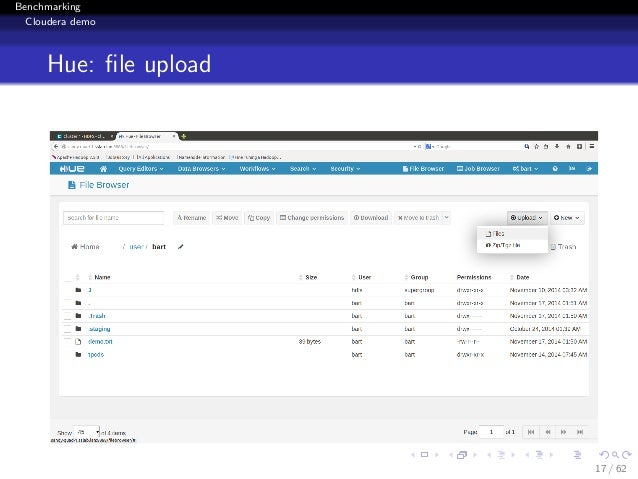Click the Hue logo in the navbar
The image size is (638, 479).
pyautogui.click(x=72, y=168)
